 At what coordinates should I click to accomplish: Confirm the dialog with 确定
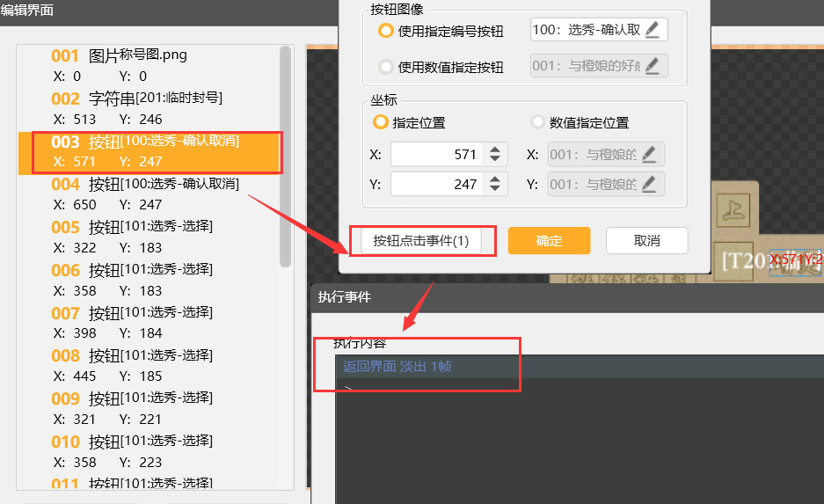click(x=549, y=241)
